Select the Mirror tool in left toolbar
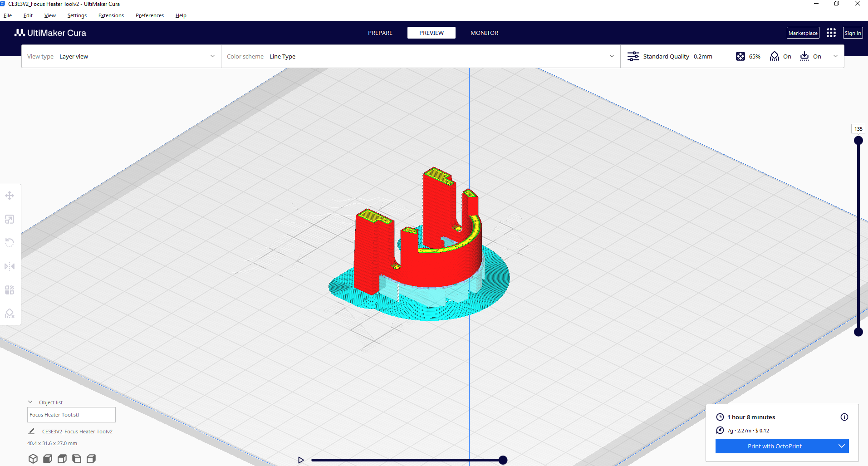 [x=10, y=266]
